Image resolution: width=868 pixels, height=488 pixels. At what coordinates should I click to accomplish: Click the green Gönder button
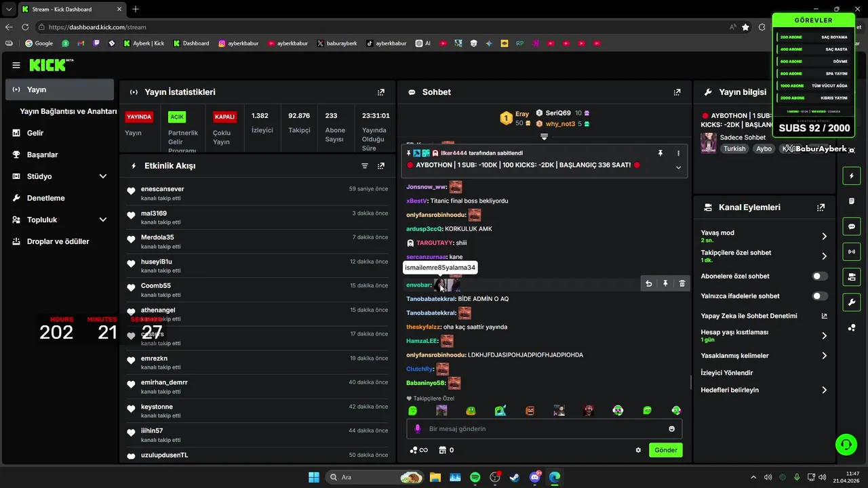[665, 450]
